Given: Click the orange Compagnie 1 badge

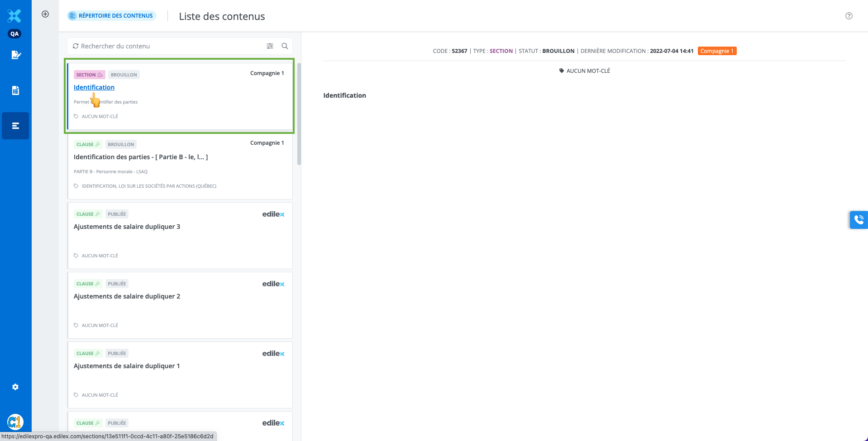Looking at the screenshot, I should click(716, 51).
